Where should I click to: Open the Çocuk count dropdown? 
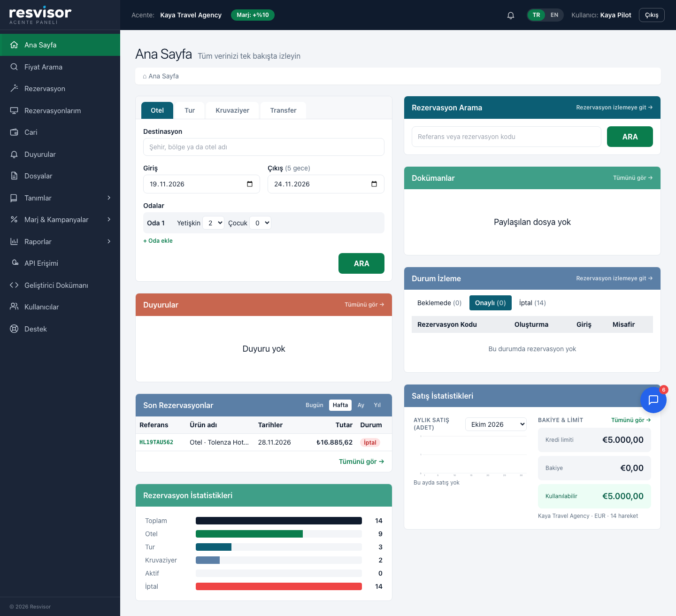tap(261, 223)
